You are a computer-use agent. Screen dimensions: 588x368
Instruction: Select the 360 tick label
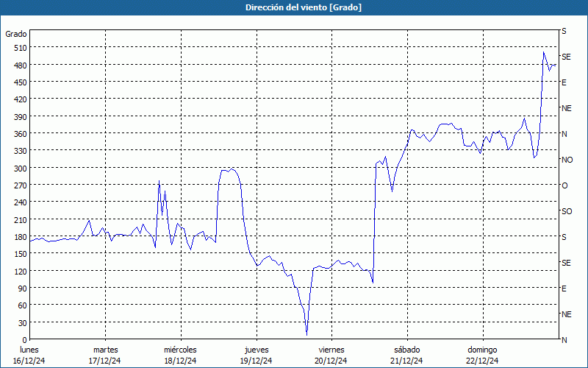21,134
